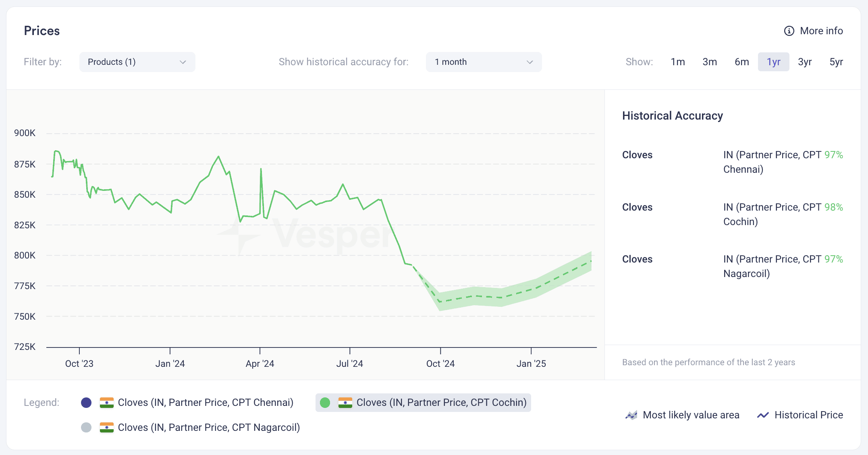Click the More info circle icon
This screenshot has height=455, width=868.
pyautogui.click(x=789, y=31)
